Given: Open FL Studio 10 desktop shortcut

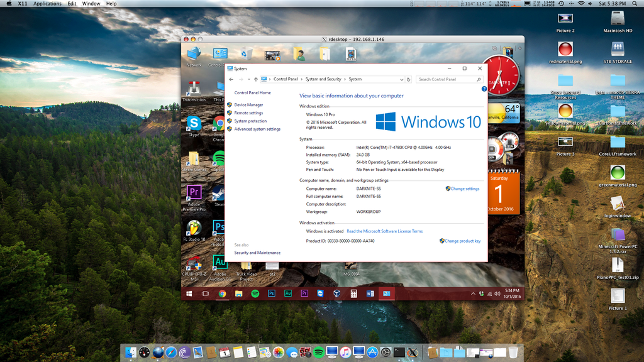Looking at the screenshot, I should pos(194,231).
